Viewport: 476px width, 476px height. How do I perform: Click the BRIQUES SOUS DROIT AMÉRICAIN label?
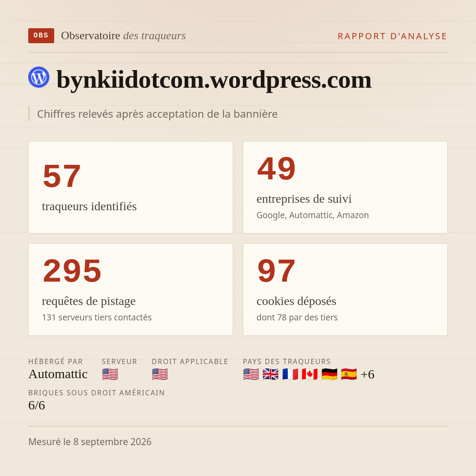97,393
